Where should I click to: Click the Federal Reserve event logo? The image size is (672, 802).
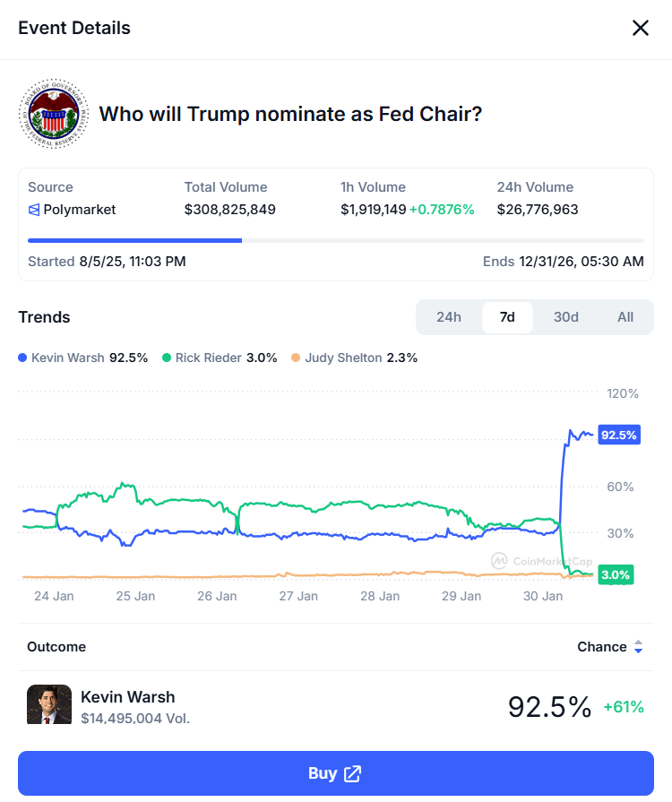click(x=53, y=114)
